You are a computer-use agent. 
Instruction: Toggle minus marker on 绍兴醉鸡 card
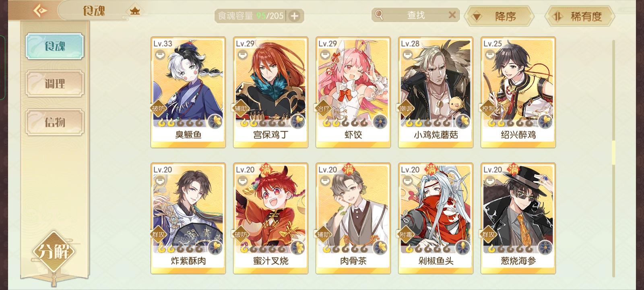tap(489, 54)
